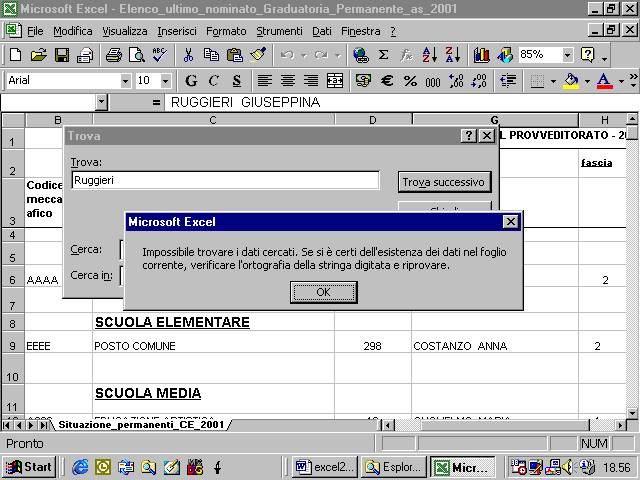Open the zoom 85% dropdown

click(567, 55)
